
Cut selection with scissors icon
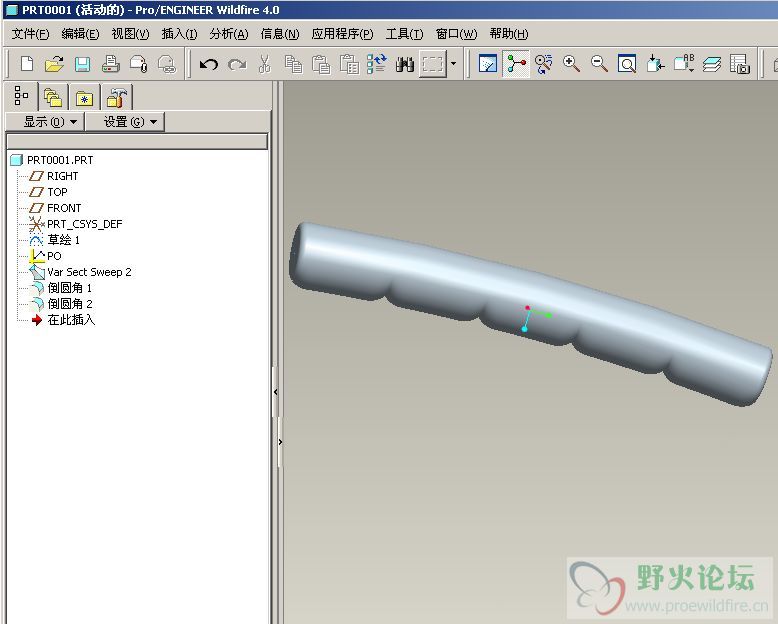coord(265,63)
